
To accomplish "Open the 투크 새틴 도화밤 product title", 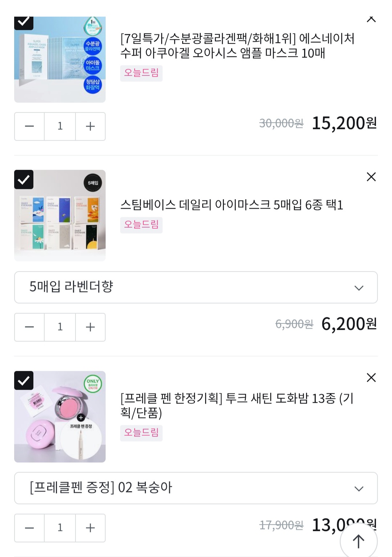I will (x=237, y=405).
